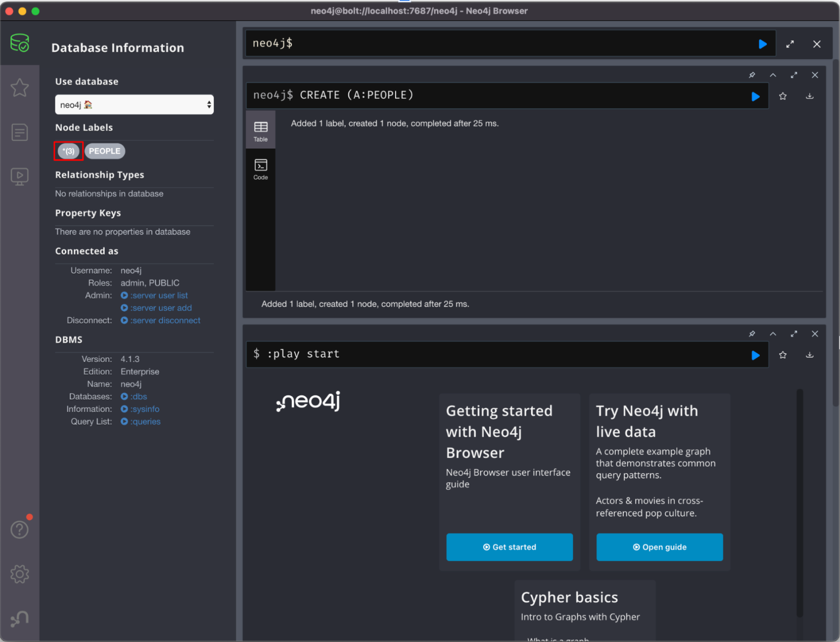Click the Get started button
Image resolution: width=840 pixels, height=642 pixels.
tap(509, 547)
